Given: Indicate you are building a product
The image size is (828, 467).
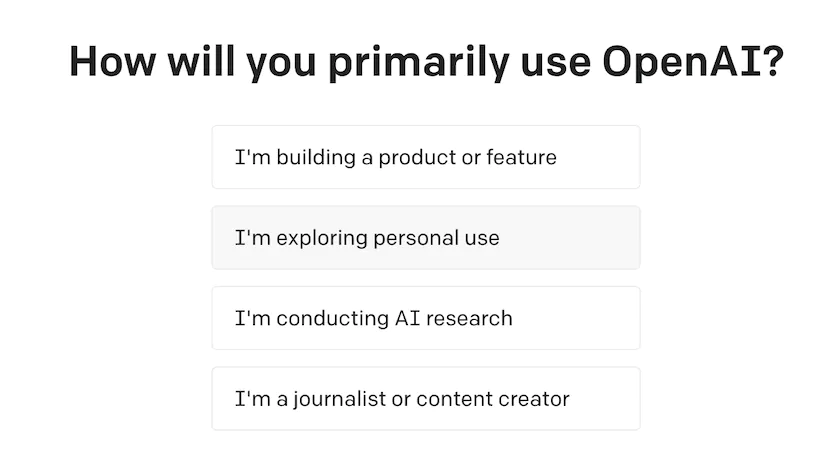Looking at the screenshot, I should point(425,157).
